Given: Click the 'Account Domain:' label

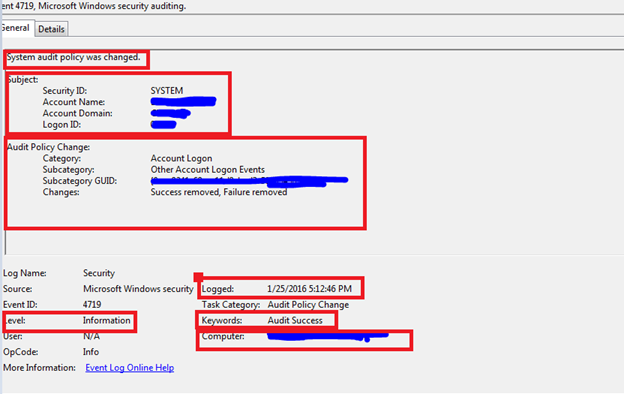Looking at the screenshot, I should [78, 113].
